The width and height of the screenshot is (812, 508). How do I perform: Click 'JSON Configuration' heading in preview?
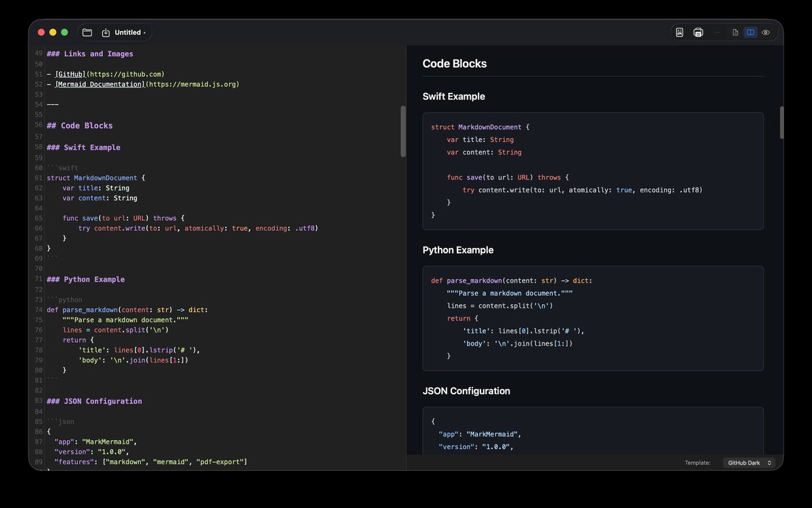click(x=466, y=391)
